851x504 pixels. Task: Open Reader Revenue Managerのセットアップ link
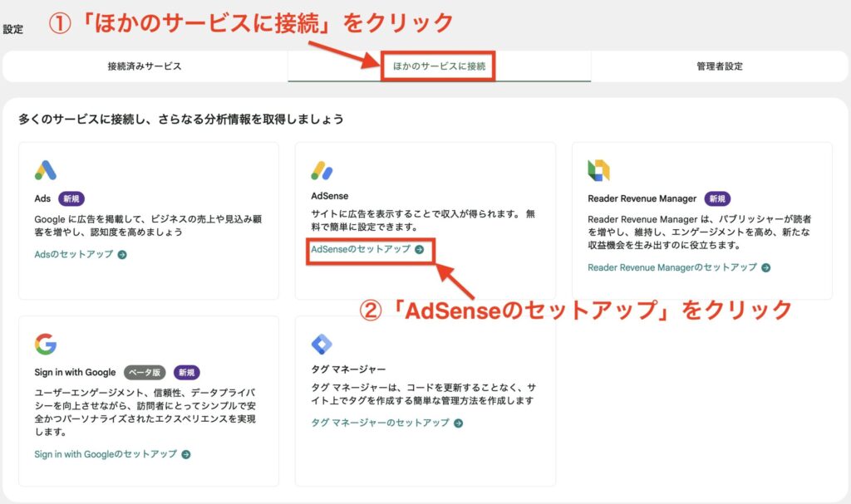point(671,268)
